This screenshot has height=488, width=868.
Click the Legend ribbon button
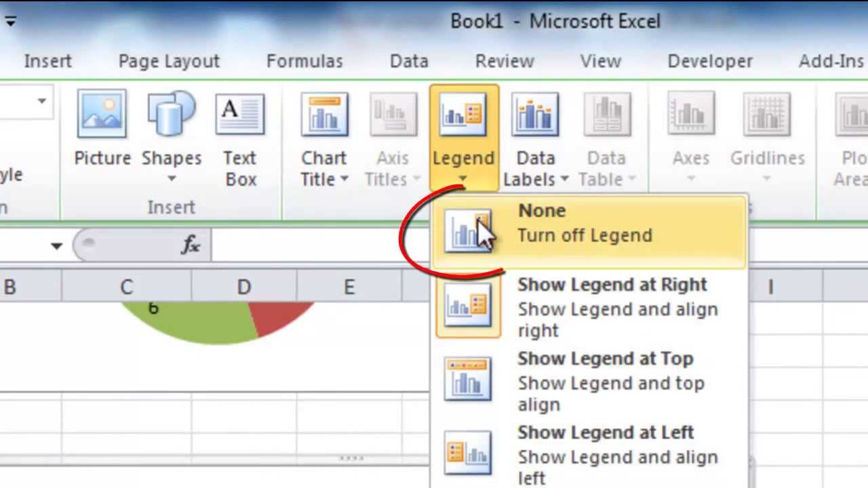pyautogui.click(x=463, y=138)
